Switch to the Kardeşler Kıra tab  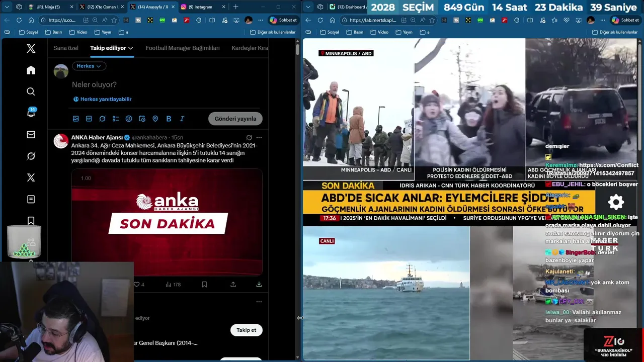point(250,48)
